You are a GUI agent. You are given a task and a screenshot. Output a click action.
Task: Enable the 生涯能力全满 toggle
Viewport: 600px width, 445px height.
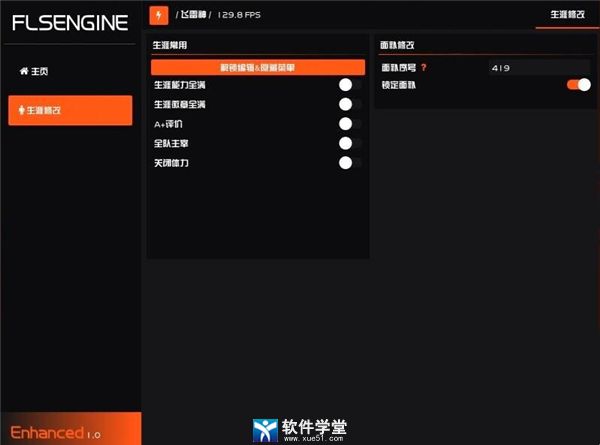[350, 85]
